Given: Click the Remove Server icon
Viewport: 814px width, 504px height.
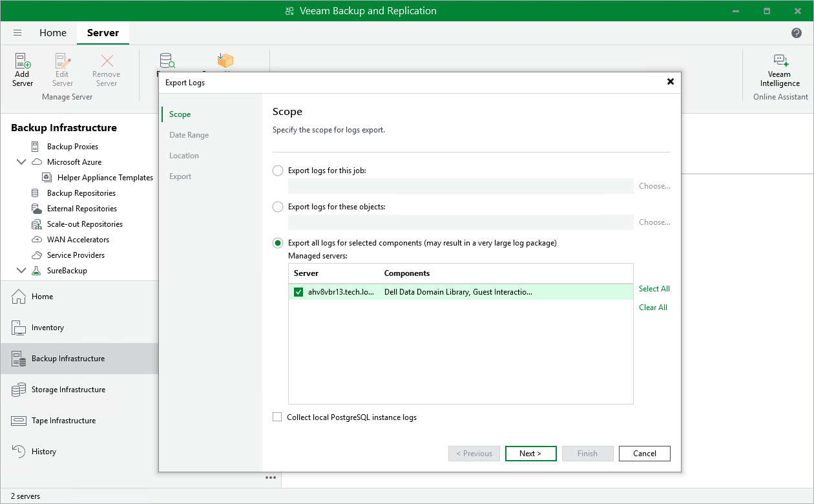Looking at the screenshot, I should 106,67.
